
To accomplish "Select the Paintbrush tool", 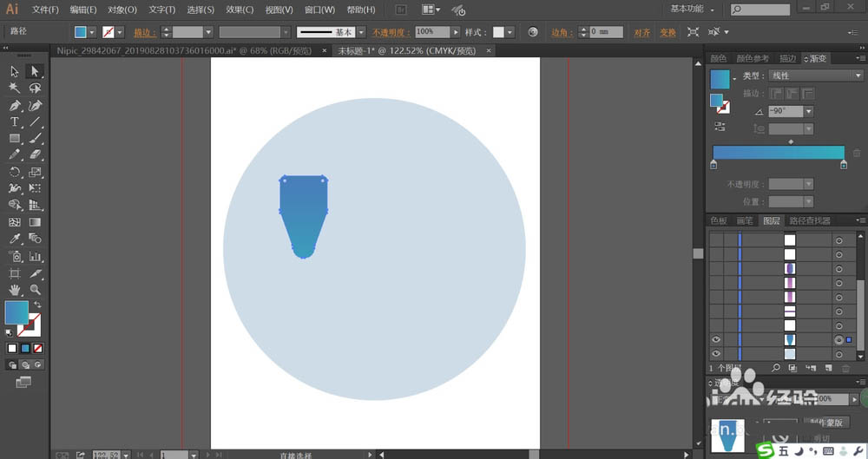I will 35,139.
